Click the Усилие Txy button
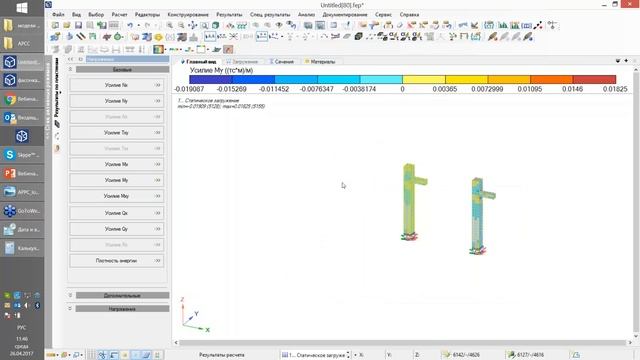 [116, 133]
